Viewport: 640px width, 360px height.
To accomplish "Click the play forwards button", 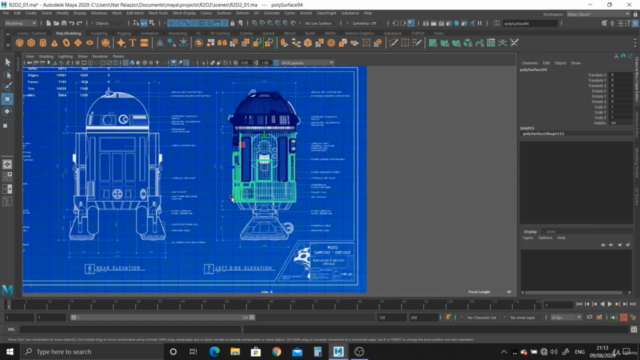I will point(610,304).
